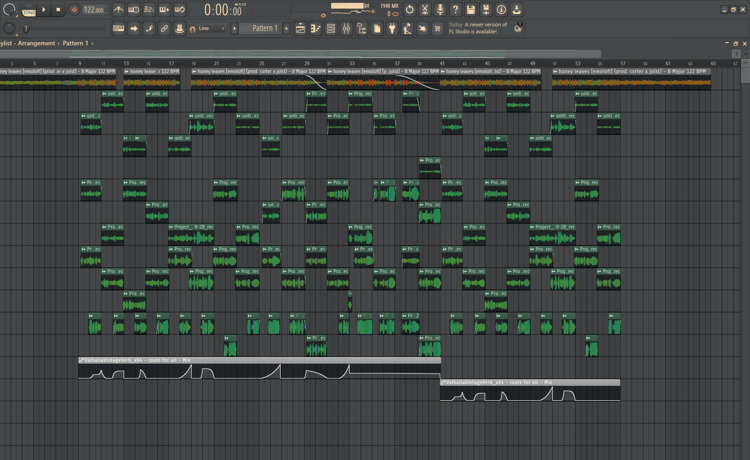Click the 122.000 tempo field

(94, 10)
